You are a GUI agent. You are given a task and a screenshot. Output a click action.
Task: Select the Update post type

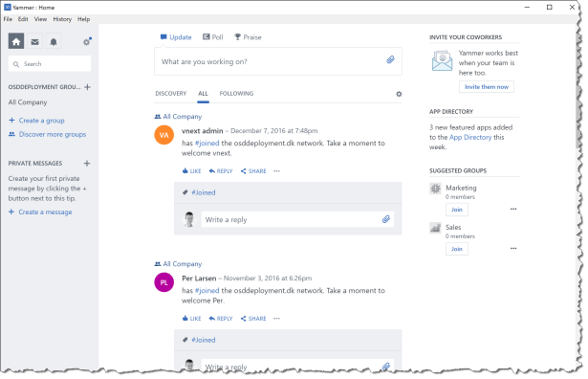pyautogui.click(x=176, y=37)
